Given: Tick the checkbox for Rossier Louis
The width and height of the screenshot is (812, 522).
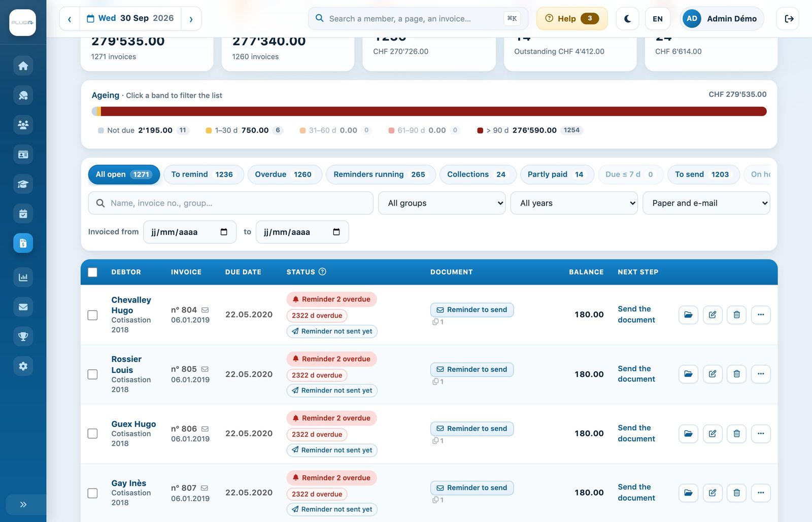Looking at the screenshot, I should [92, 374].
